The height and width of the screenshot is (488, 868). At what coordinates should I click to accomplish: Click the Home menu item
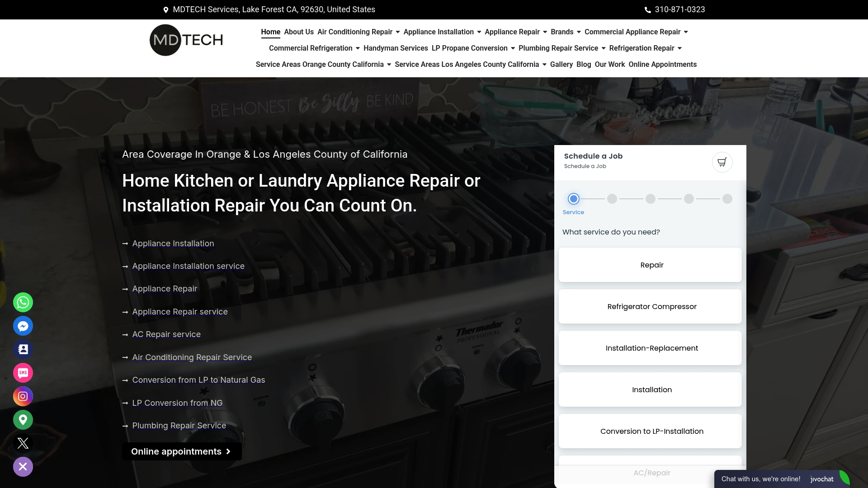tap(270, 32)
